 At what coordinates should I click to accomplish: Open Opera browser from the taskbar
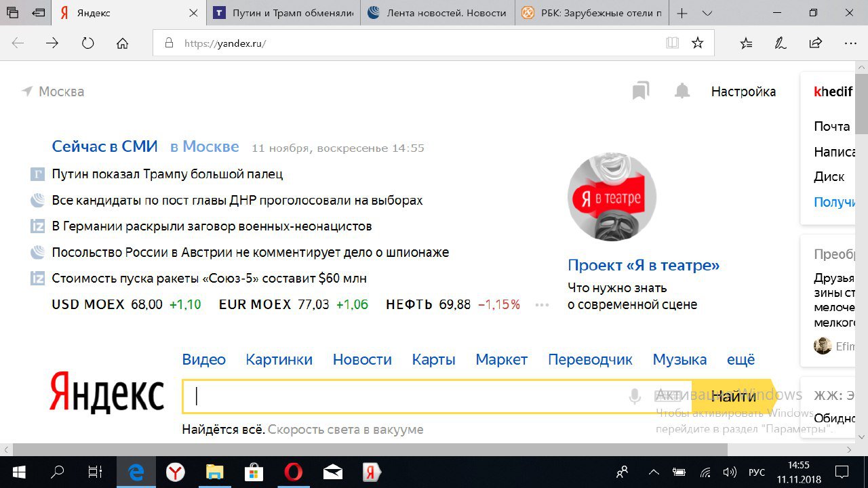pyautogui.click(x=293, y=472)
